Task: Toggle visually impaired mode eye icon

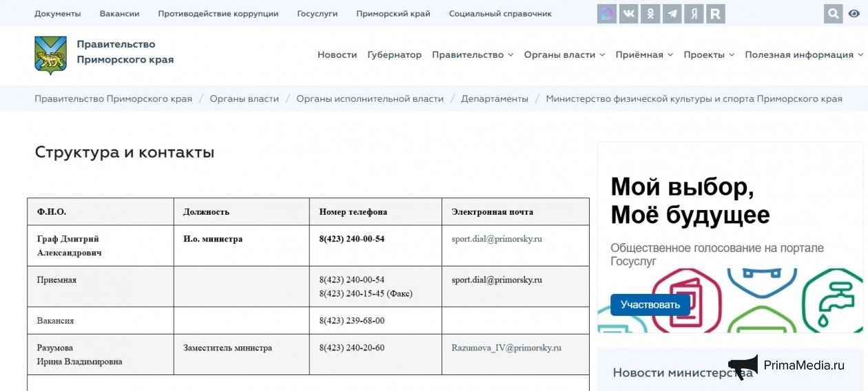Action: (854, 14)
